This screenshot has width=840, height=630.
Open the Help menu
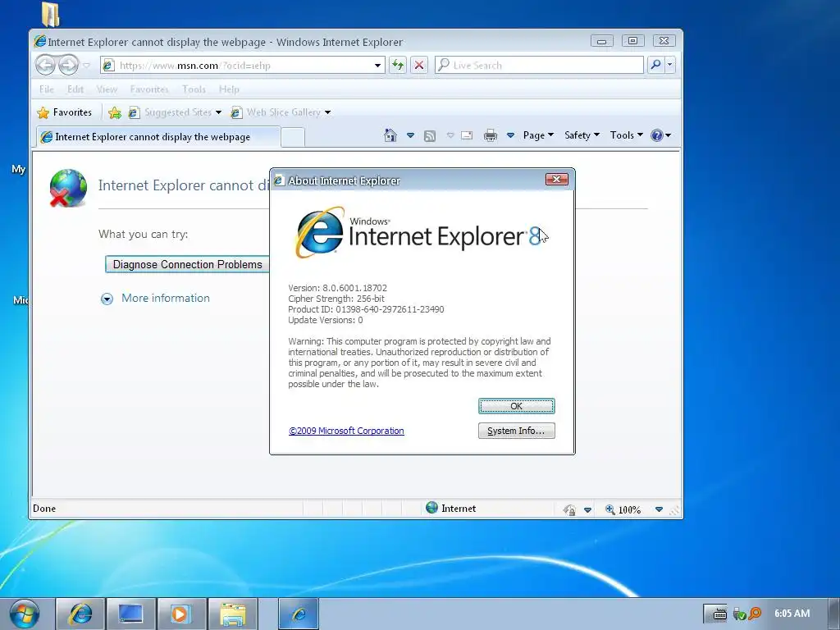tap(229, 89)
